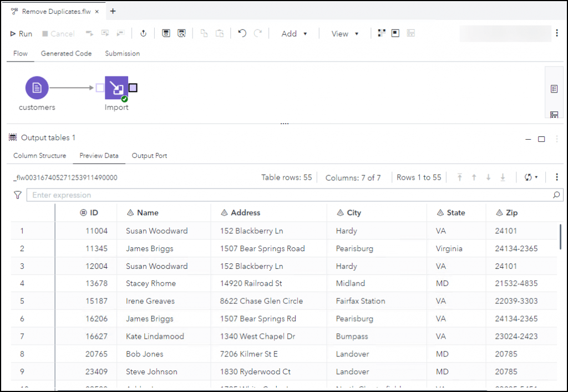Jump to the first rows using the top-arrow icon
568x392 pixels.
(460, 177)
